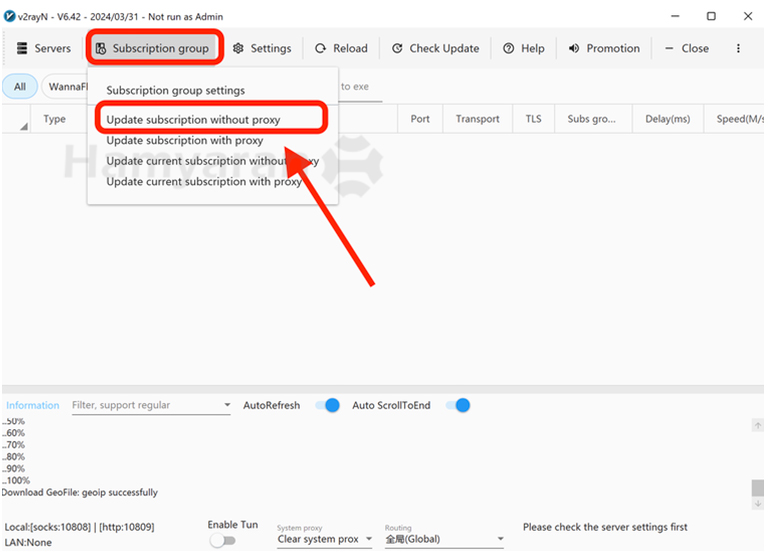
Task: Turn on the Enable Tun switch
Action: pyautogui.click(x=222, y=540)
